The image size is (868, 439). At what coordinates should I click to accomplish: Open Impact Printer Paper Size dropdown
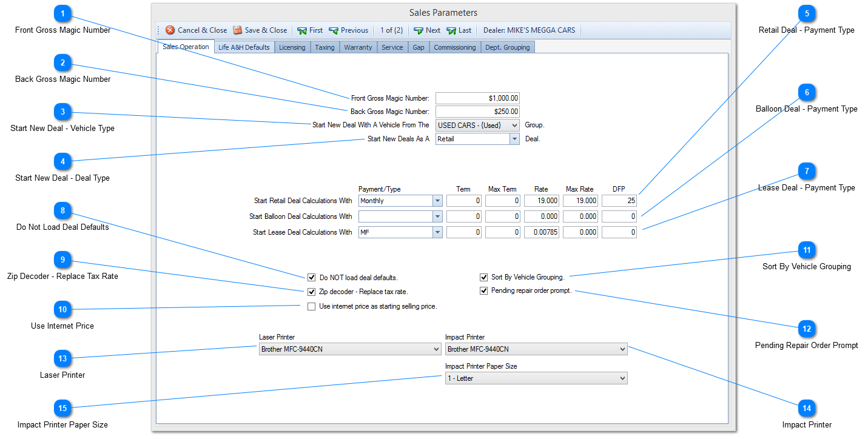pos(536,378)
